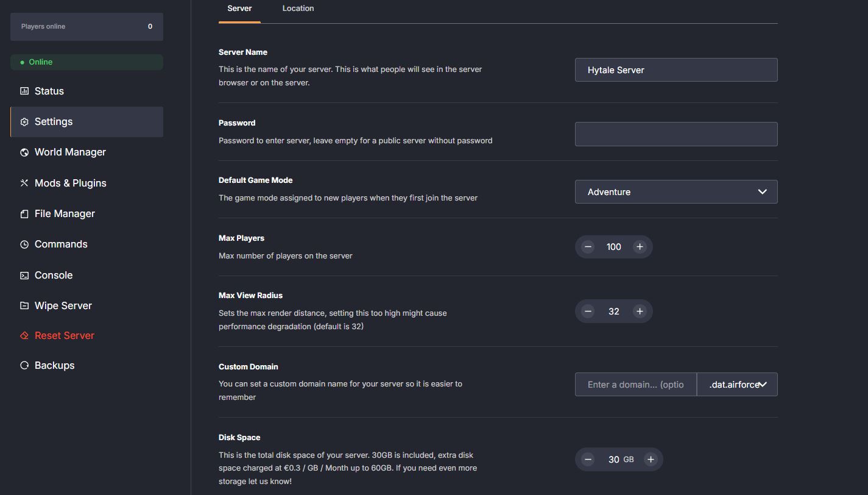868x495 pixels.
Task: Select the Console icon in the sidebar
Action: point(24,275)
